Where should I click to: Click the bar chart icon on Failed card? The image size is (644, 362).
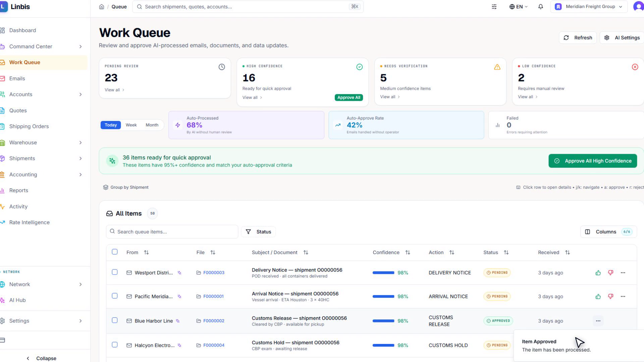click(x=497, y=125)
